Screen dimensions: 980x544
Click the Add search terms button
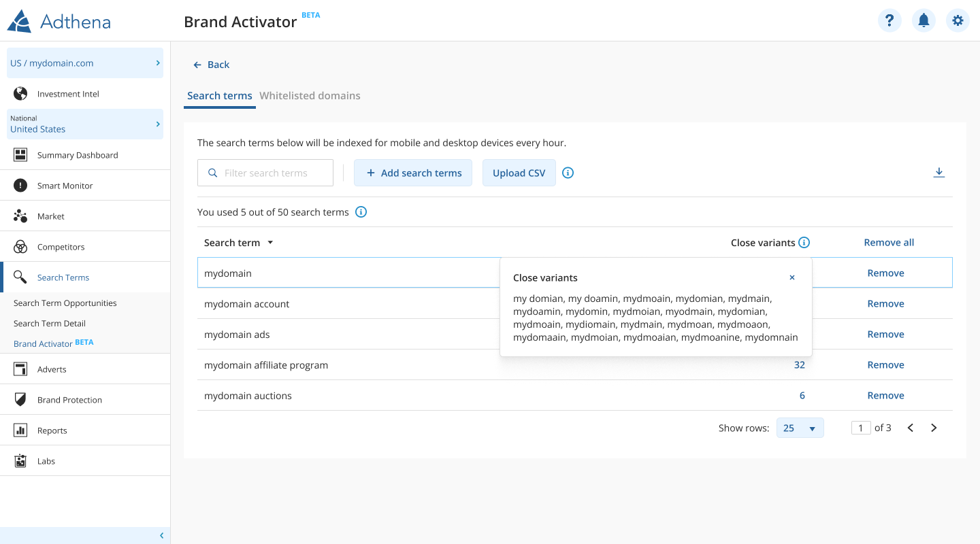pyautogui.click(x=413, y=173)
